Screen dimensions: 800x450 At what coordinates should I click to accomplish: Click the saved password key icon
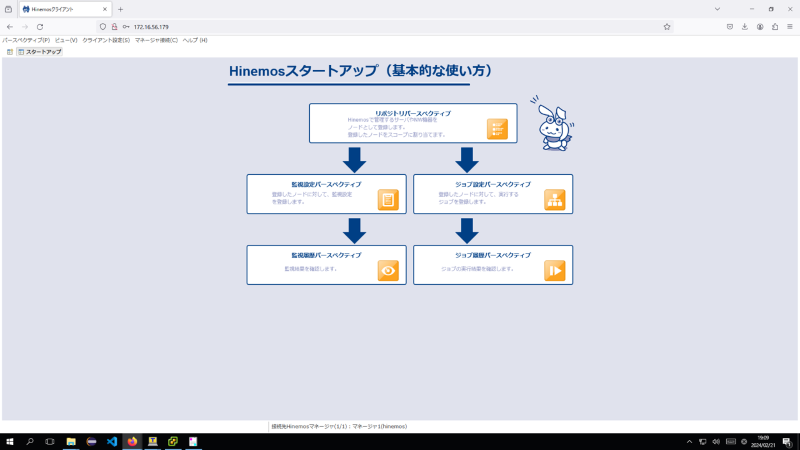[x=126, y=27]
